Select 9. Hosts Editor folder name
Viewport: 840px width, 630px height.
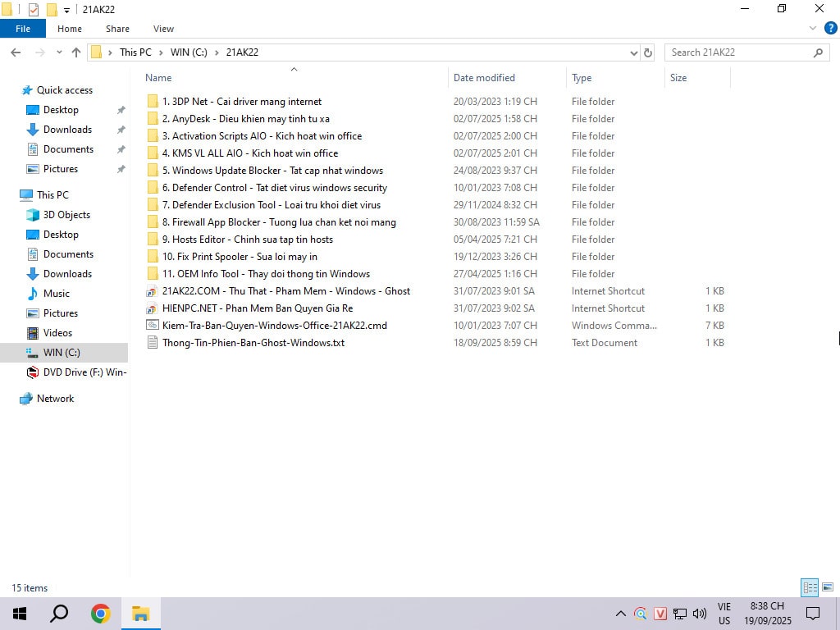pyautogui.click(x=248, y=240)
